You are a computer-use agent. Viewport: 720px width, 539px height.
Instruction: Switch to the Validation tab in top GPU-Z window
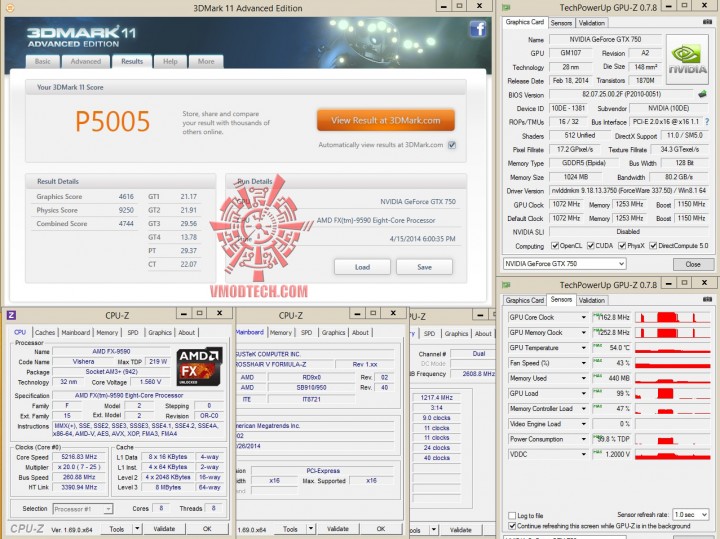(x=591, y=23)
